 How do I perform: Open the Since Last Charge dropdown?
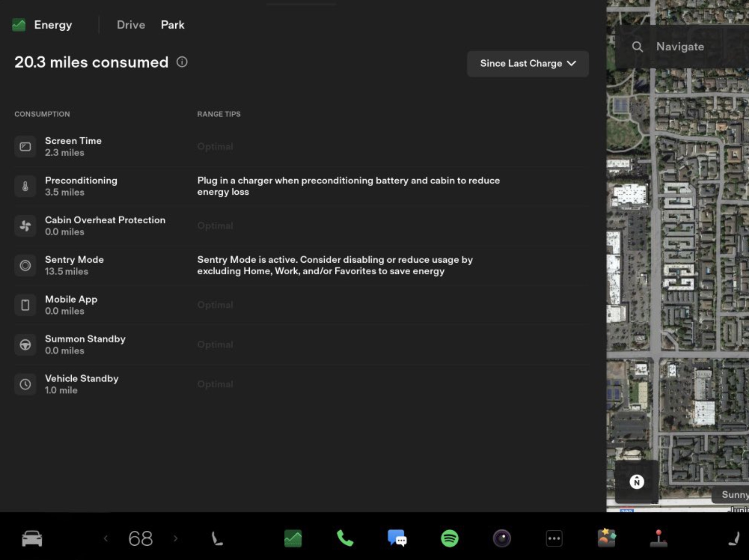pos(528,63)
